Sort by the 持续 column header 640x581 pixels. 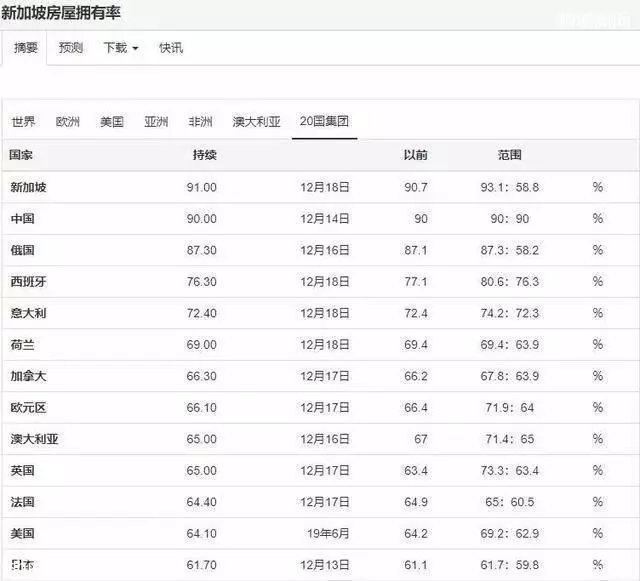coord(204,155)
